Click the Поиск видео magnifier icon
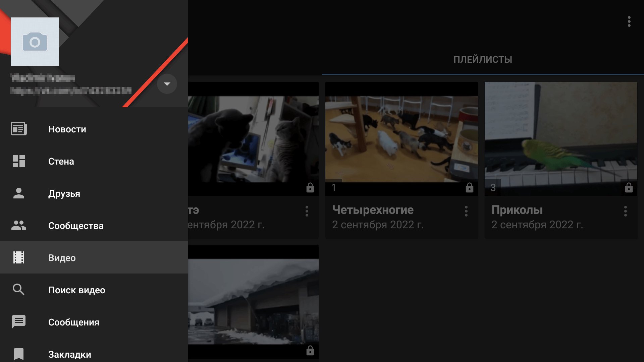The width and height of the screenshot is (644, 362). (19, 290)
